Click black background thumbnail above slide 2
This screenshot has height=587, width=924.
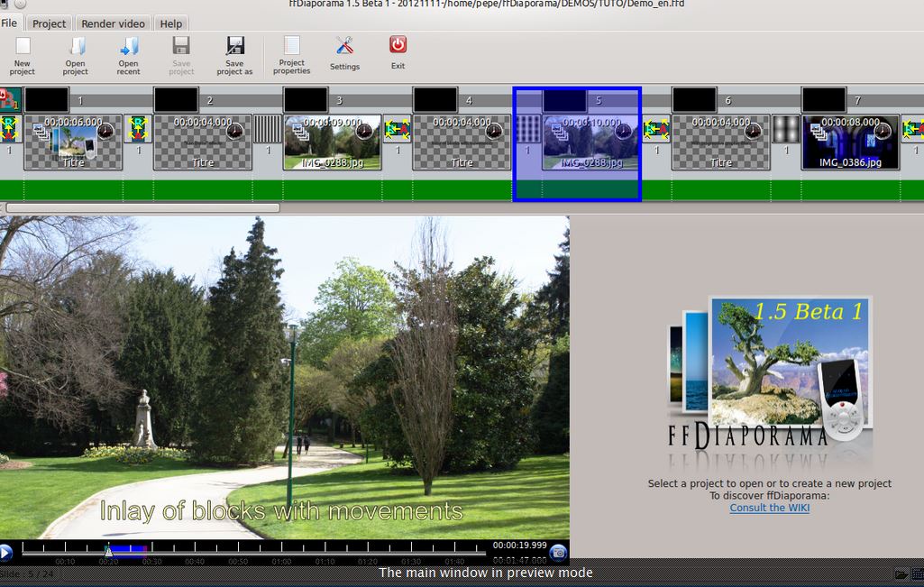(x=176, y=99)
